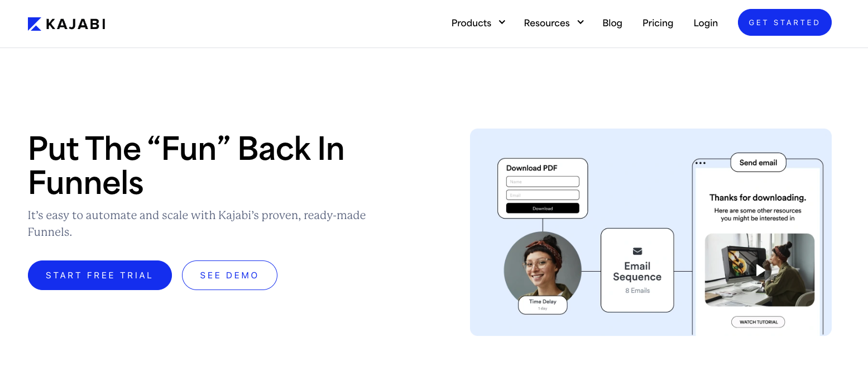
Task: Click the See Demo button
Action: pyautogui.click(x=229, y=275)
